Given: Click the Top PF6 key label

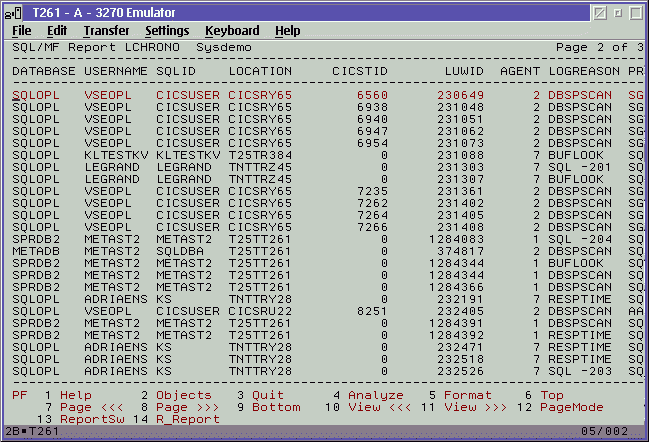Looking at the screenshot, I should [x=552, y=395].
